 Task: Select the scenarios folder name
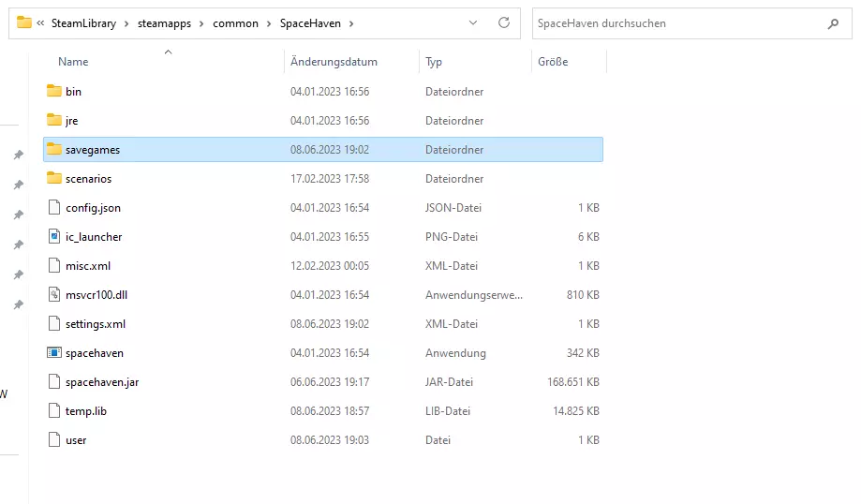[88, 179]
